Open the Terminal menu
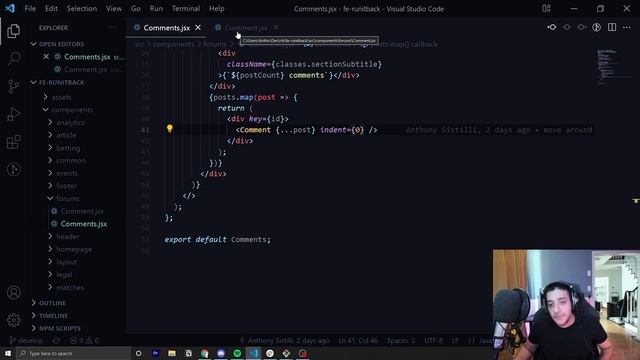Viewport: 640px width, 360px height. click(x=186, y=8)
